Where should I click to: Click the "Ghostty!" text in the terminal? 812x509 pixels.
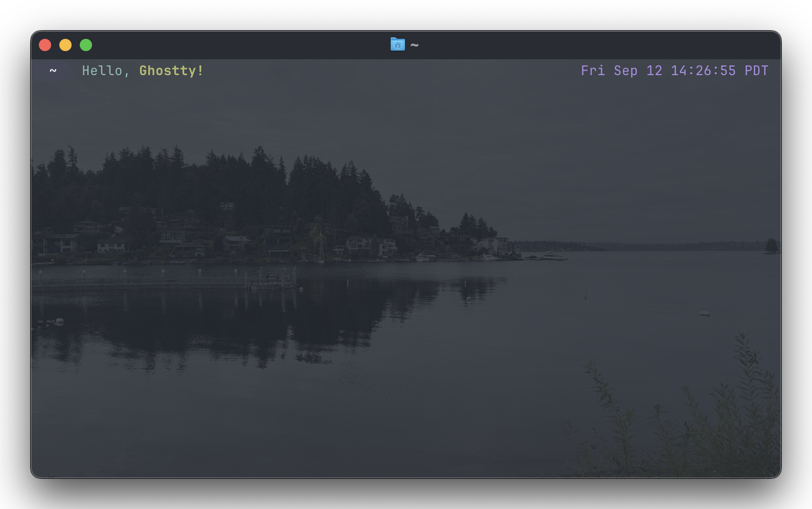[171, 71]
